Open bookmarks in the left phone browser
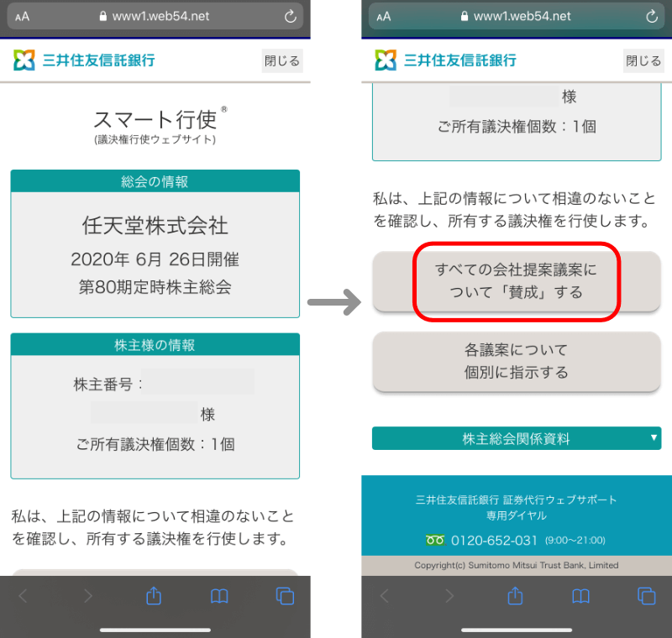 point(219,596)
